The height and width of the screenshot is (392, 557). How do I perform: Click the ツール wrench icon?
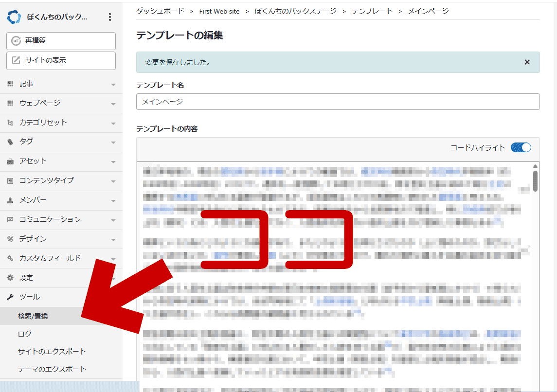(10, 297)
